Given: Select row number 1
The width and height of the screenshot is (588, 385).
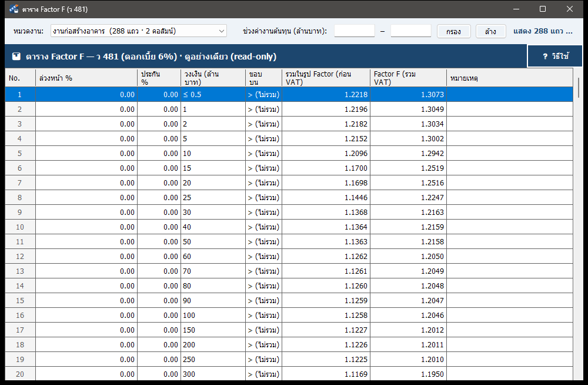Looking at the screenshot, I should point(20,95).
